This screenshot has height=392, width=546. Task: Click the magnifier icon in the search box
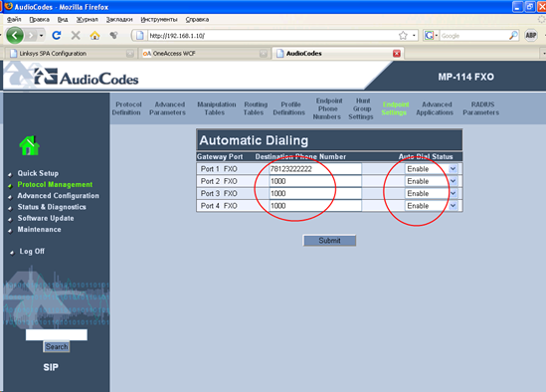513,35
